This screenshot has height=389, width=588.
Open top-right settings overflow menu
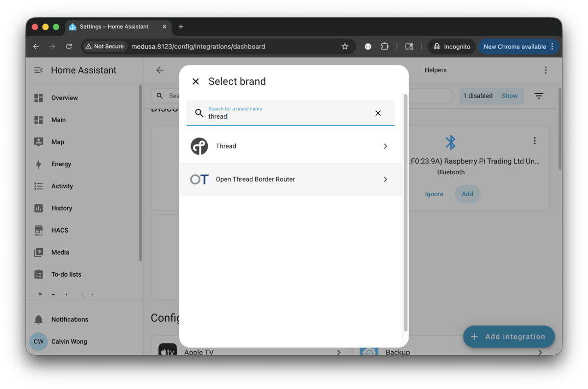pos(545,70)
